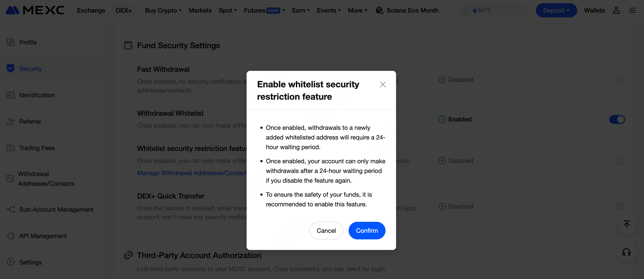
Task: Open API Management in the sidebar
Action: tap(43, 236)
